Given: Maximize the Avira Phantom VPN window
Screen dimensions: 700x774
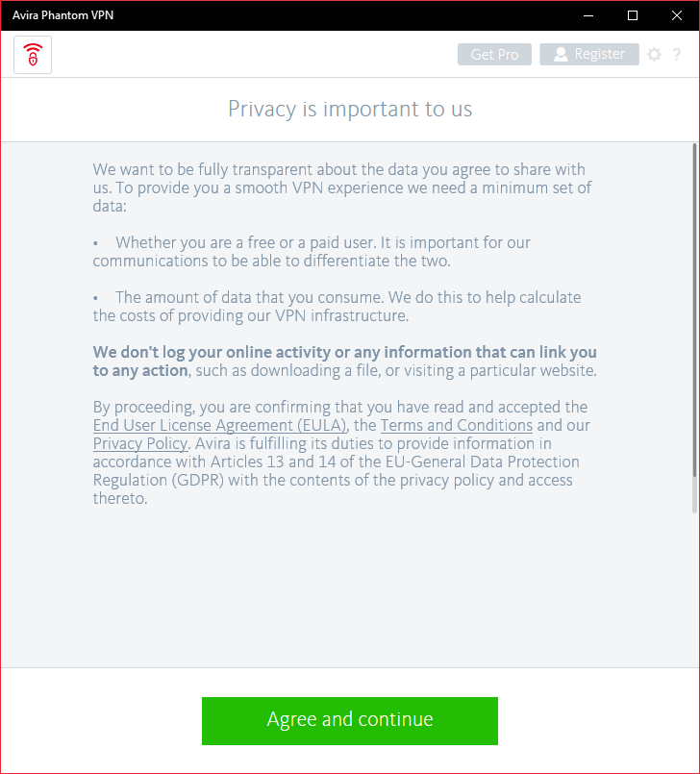Looking at the screenshot, I should tap(633, 15).
